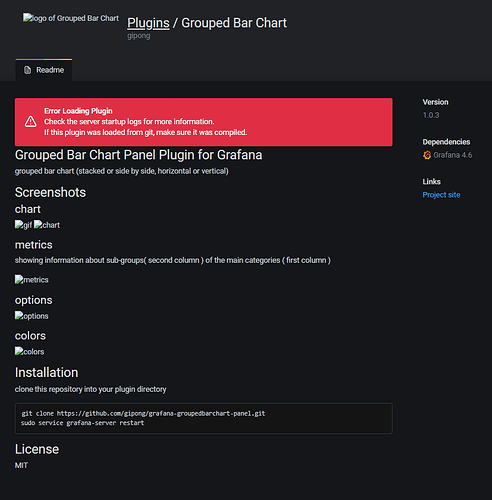Click the Plugins breadcrumb link
The height and width of the screenshot is (500, 492).
point(148,23)
